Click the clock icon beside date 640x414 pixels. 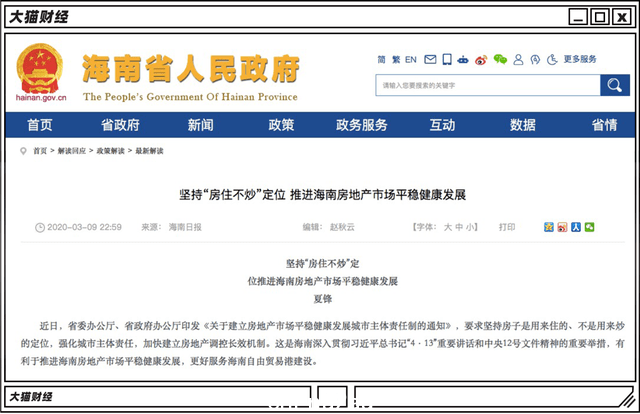(x=40, y=227)
